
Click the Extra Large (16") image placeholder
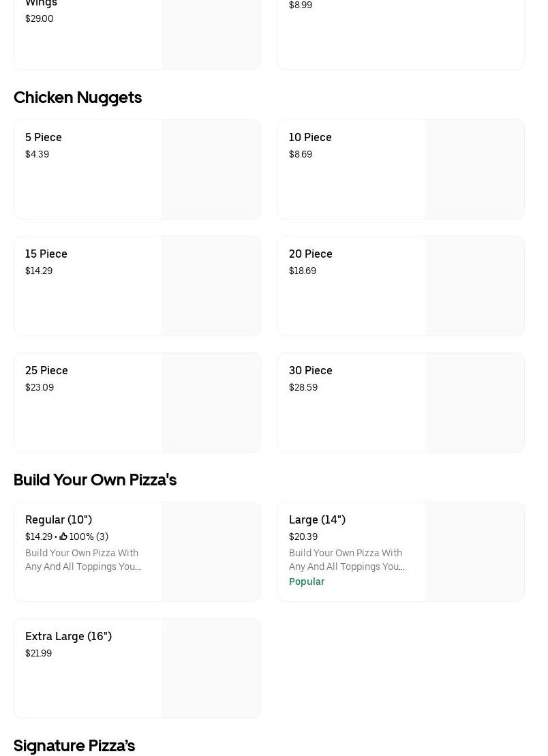click(x=211, y=668)
